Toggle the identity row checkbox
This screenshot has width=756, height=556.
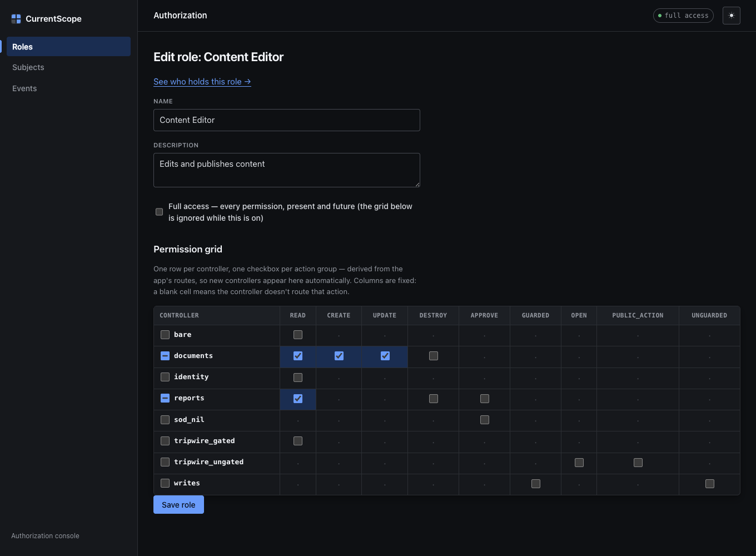coord(165,377)
